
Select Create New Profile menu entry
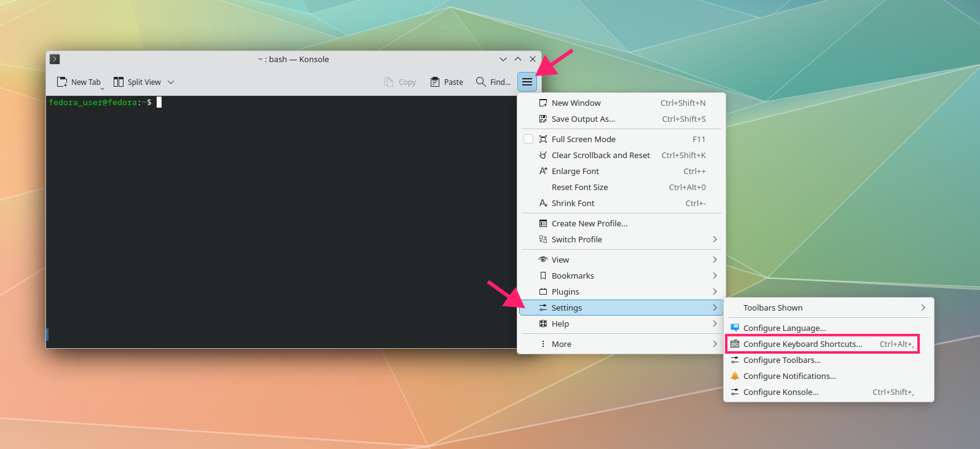point(621,223)
